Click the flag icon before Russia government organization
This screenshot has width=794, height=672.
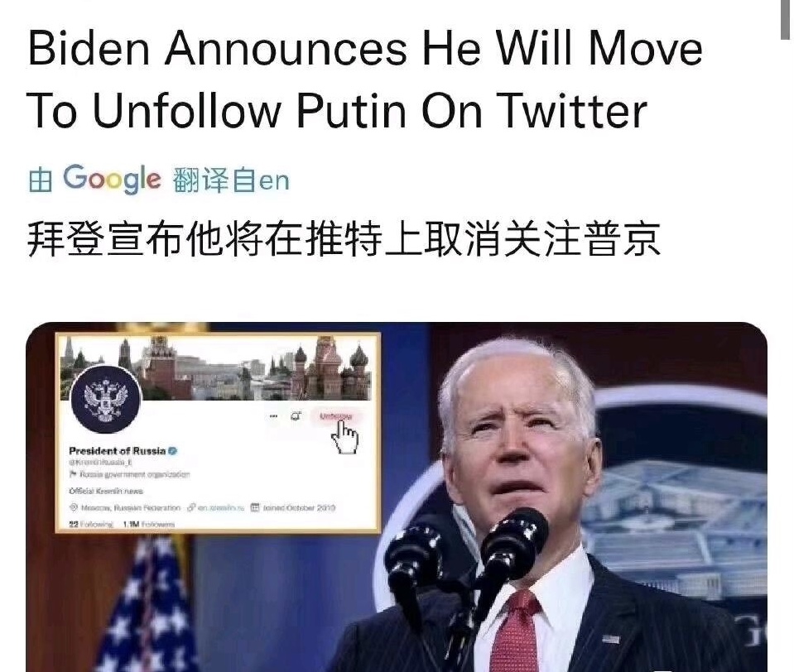point(73,474)
